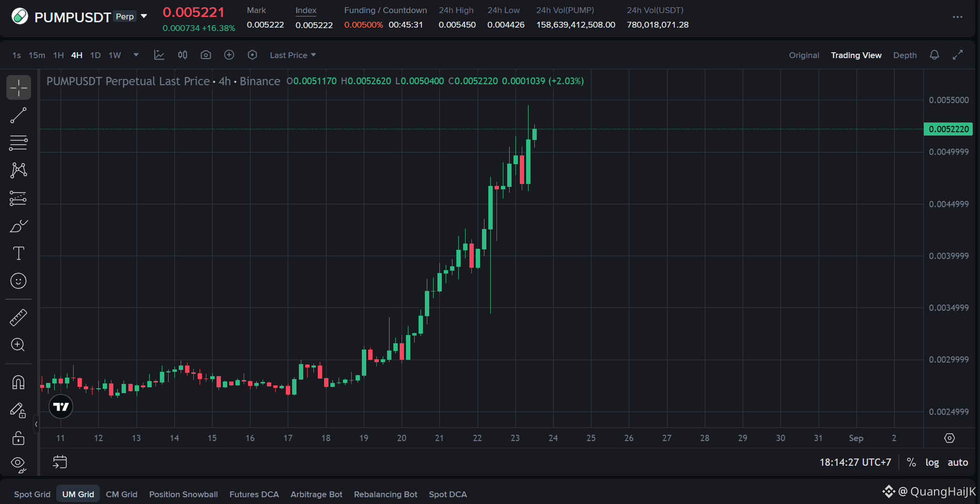Open the Last Price dropdown
Image resolution: width=980 pixels, height=504 pixels.
coord(293,55)
